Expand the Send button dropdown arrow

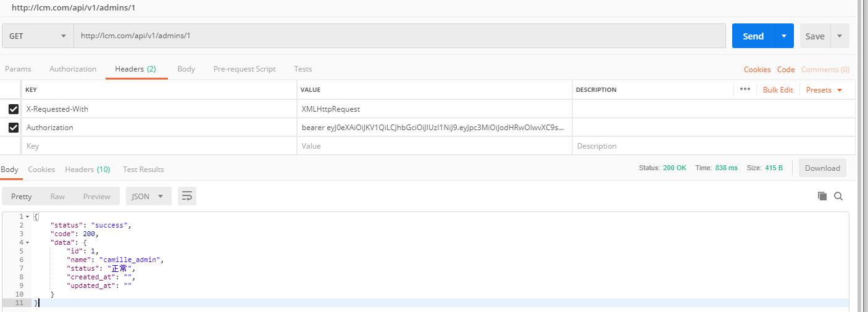(783, 36)
